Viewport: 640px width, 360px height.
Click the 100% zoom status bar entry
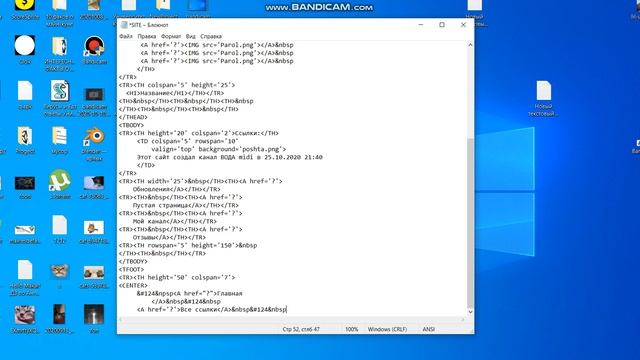pos(351,329)
